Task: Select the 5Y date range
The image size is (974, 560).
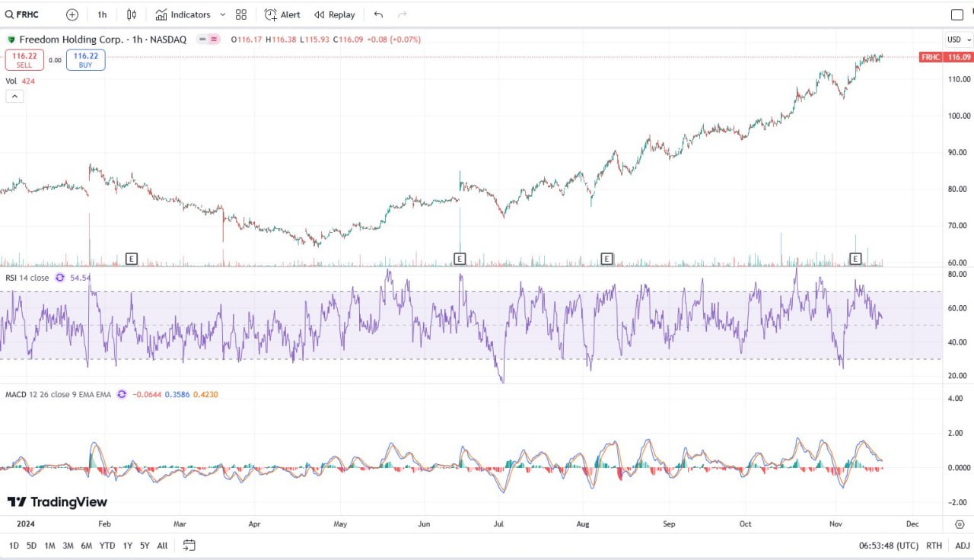Action: pyautogui.click(x=145, y=546)
